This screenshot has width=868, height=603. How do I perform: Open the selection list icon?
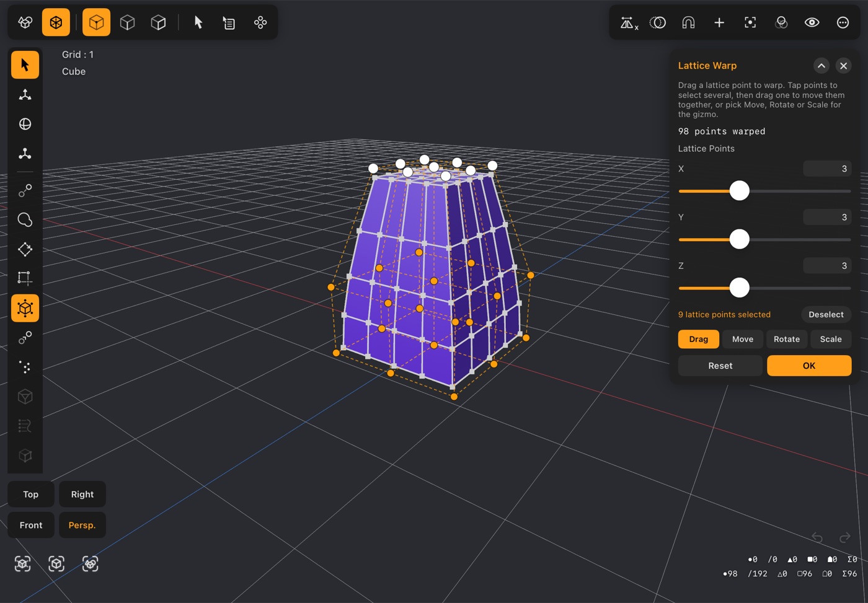click(x=229, y=22)
